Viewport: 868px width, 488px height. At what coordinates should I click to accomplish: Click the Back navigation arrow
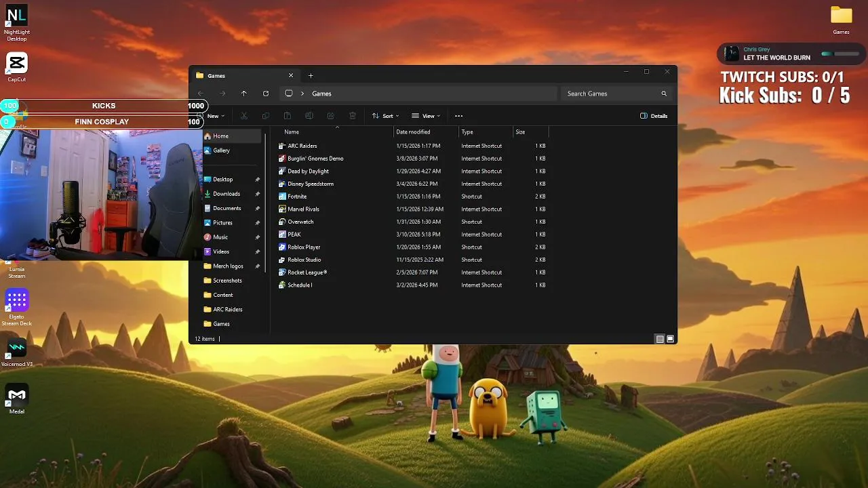click(201, 94)
